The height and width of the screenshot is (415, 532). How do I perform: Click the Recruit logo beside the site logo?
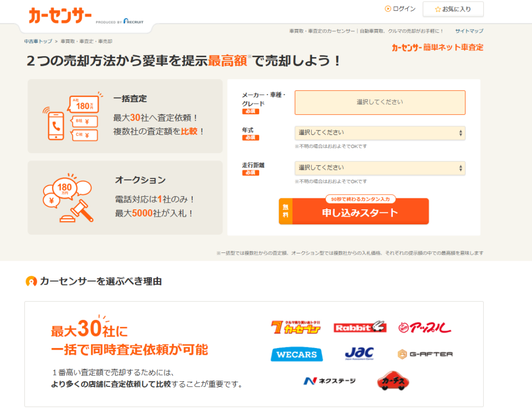tap(134, 21)
